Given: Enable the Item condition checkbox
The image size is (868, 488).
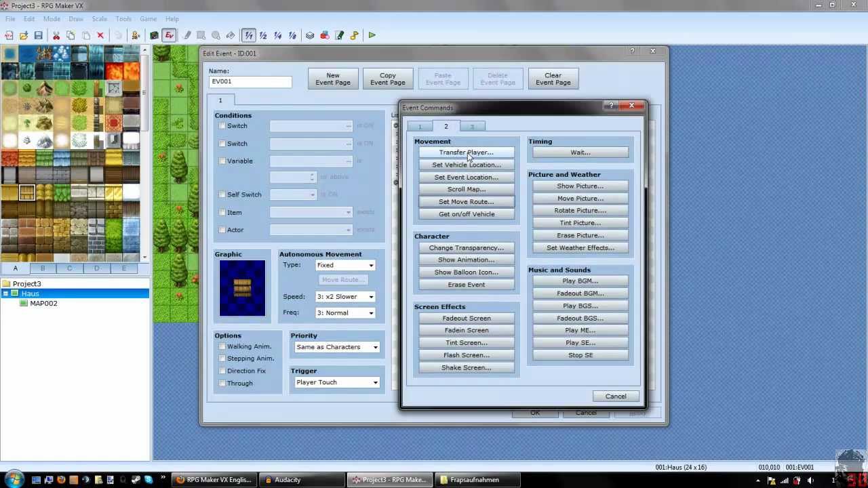Looking at the screenshot, I should coord(222,212).
